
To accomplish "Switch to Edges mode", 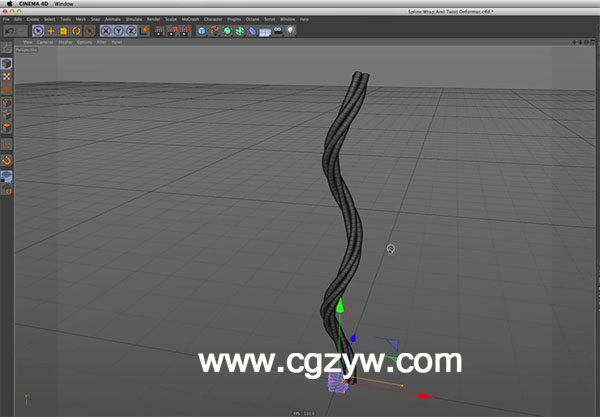I will click(x=7, y=114).
